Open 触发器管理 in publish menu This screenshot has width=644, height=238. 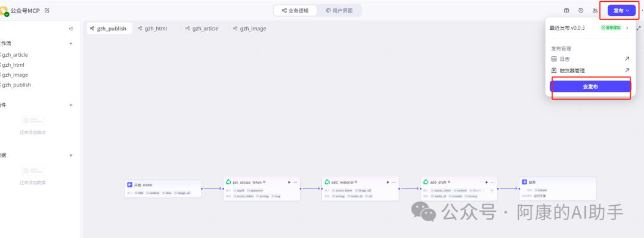572,71
